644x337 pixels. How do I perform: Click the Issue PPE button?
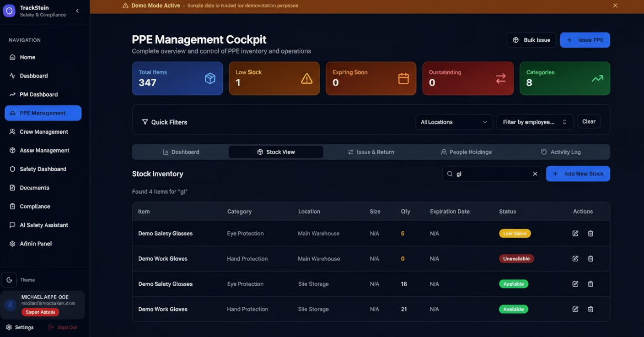[585, 40]
